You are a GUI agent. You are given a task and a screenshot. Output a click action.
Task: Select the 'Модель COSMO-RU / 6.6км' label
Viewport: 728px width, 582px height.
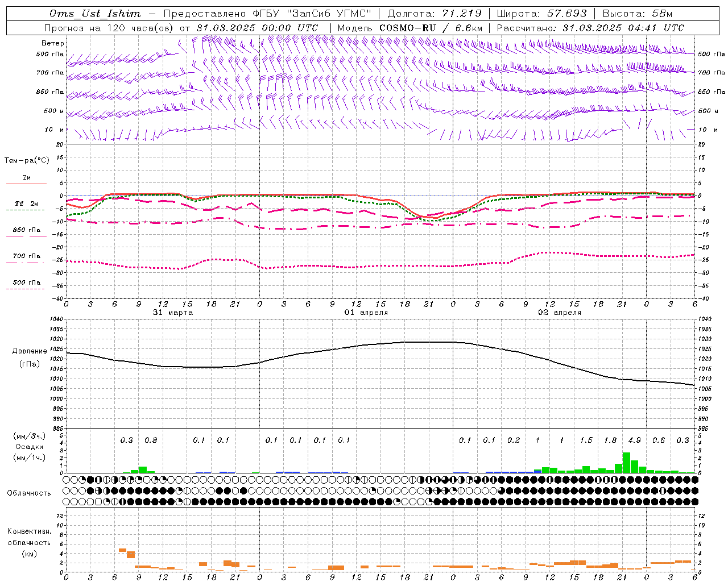point(409,28)
